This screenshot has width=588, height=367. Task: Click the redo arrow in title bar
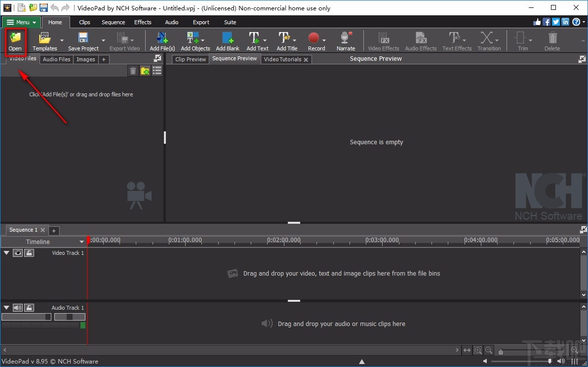[65, 7]
